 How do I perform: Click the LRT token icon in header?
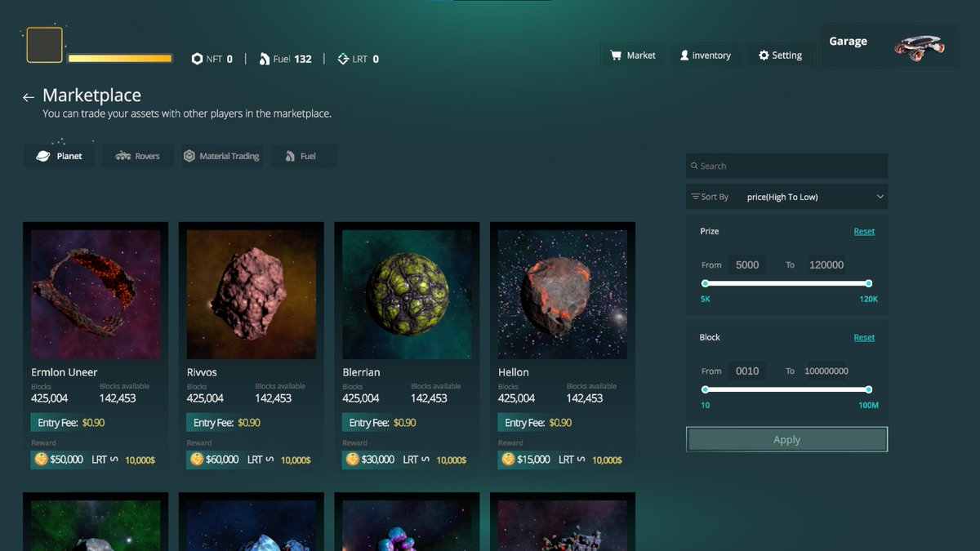[x=343, y=59]
